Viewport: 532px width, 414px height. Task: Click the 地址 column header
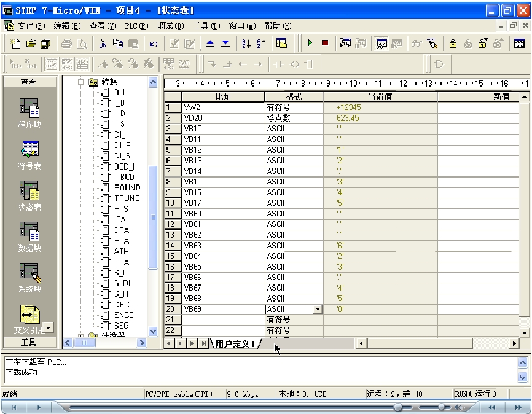tap(223, 96)
